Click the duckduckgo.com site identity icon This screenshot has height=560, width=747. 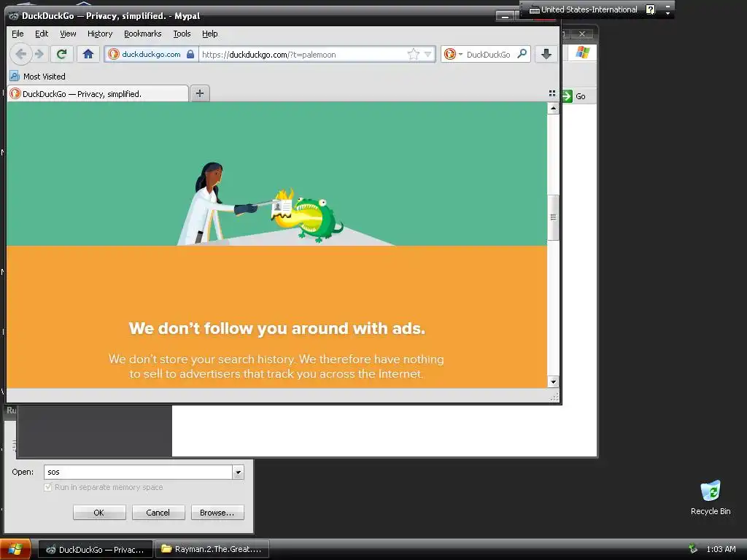[113, 54]
